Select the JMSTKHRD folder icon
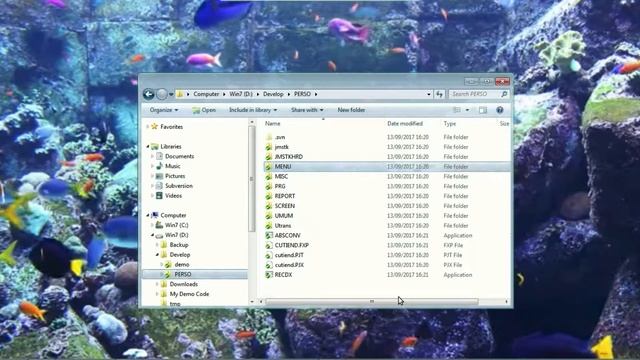 269,157
